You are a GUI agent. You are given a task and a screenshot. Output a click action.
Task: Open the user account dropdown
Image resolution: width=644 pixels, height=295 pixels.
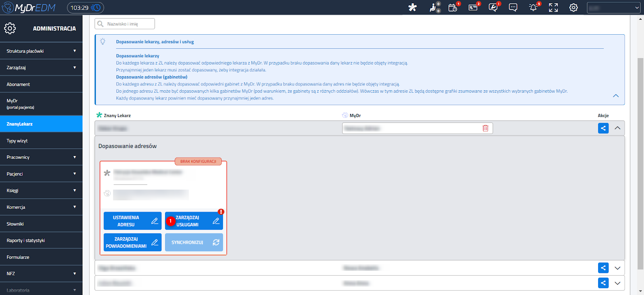point(613,8)
